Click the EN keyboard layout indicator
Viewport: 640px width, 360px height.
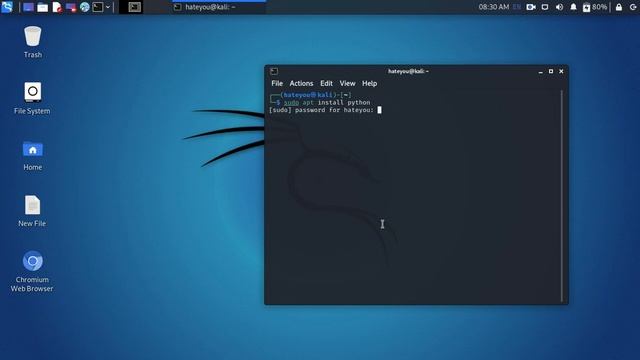point(517,7)
